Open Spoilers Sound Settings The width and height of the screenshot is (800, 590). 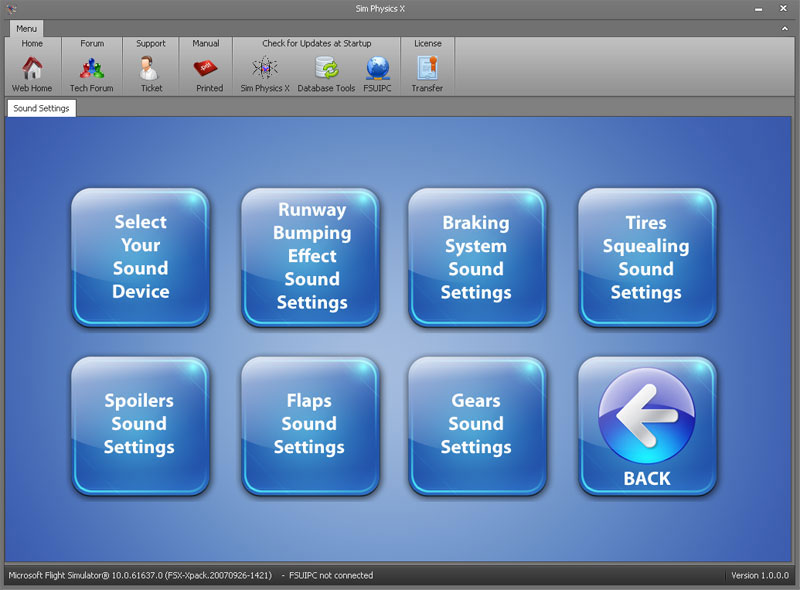pyautogui.click(x=140, y=426)
